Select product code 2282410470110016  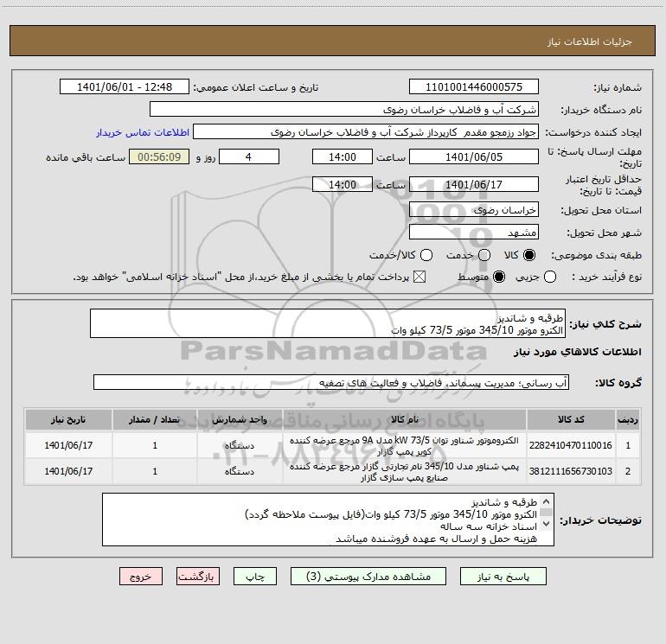[x=571, y=445]
